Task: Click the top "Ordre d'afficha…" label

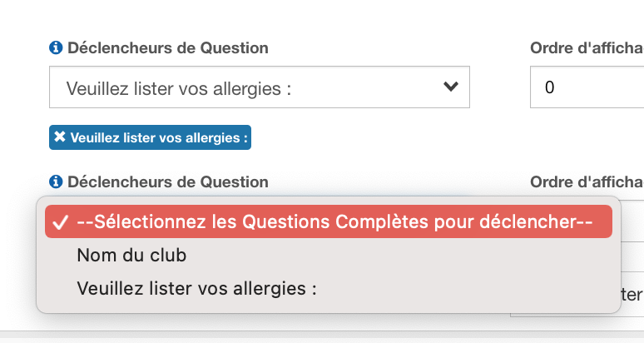Action: (x=586, y=47)
